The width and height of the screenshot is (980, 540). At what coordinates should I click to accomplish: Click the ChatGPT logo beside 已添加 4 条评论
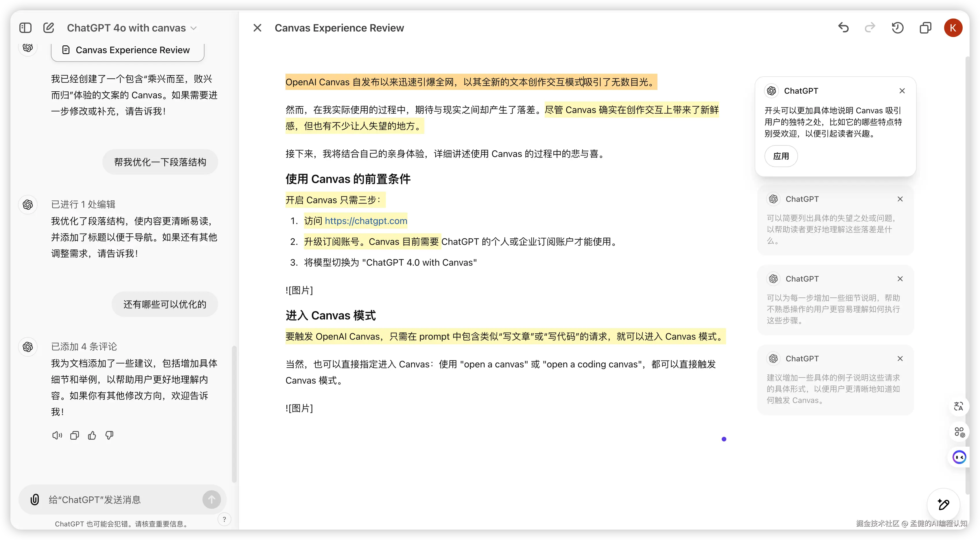[x=28, y=347]
